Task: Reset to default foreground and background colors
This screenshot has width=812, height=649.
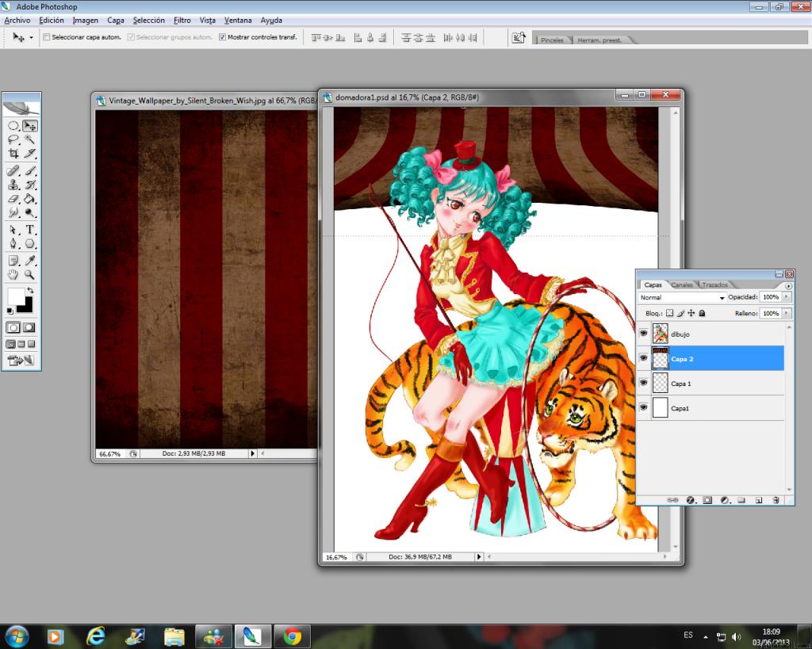Action: coord(10,311)
